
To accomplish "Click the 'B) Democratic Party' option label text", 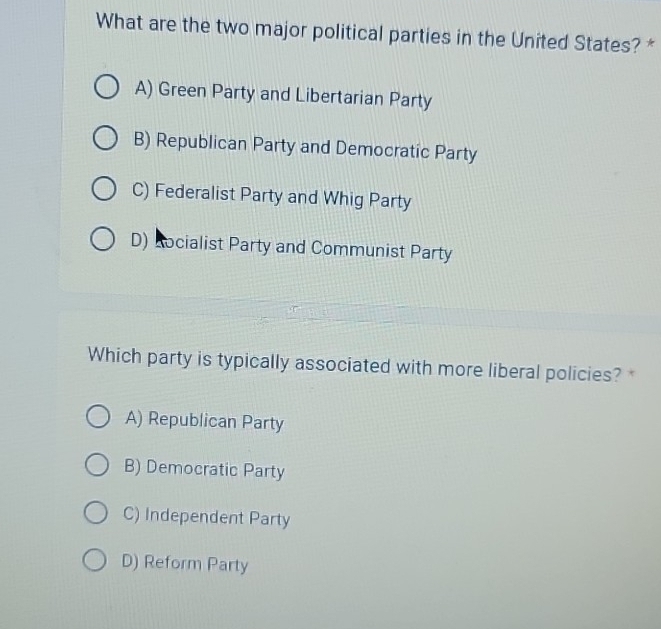I will (204, 469).
